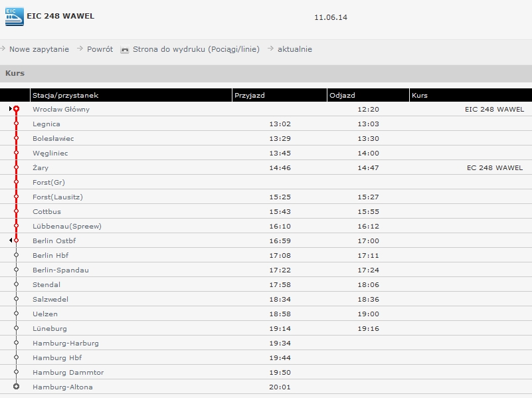Click the end marker arrow at Berlin Ostbf

pos(11,241)
